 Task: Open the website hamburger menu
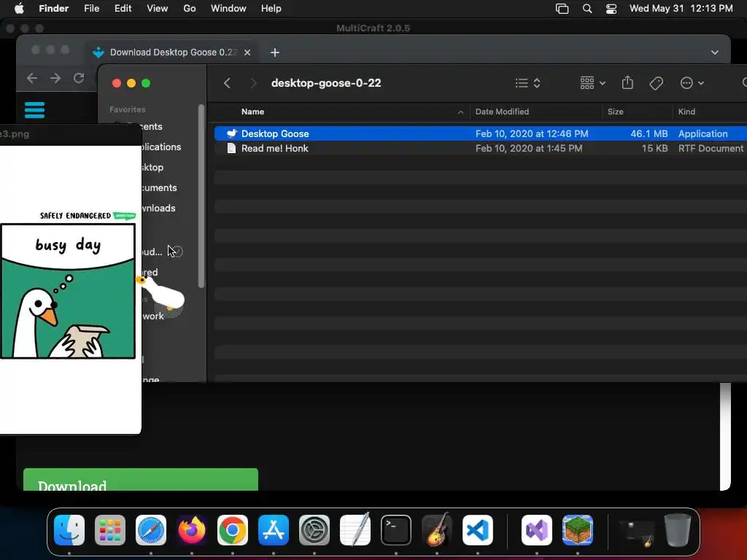click(34, 110)
